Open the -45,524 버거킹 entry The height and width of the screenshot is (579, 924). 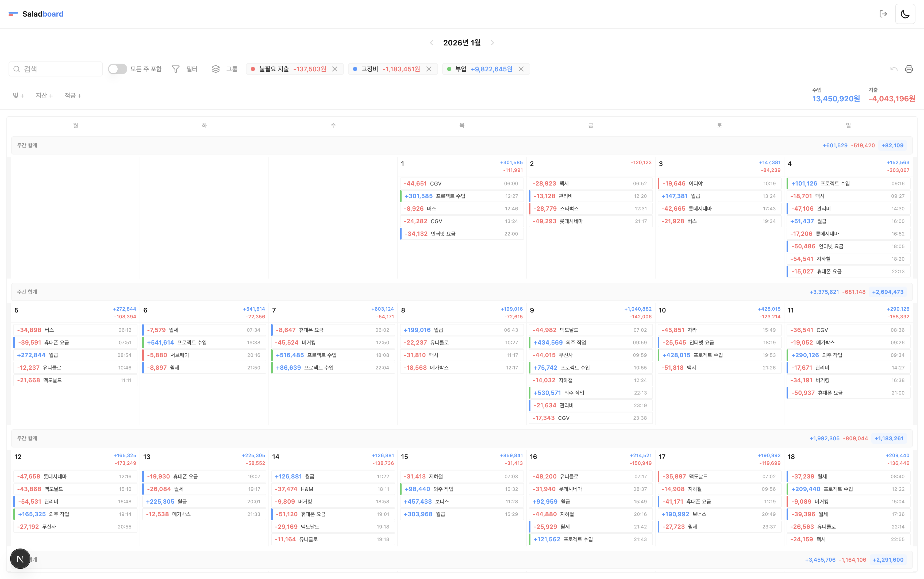(333, 343)
